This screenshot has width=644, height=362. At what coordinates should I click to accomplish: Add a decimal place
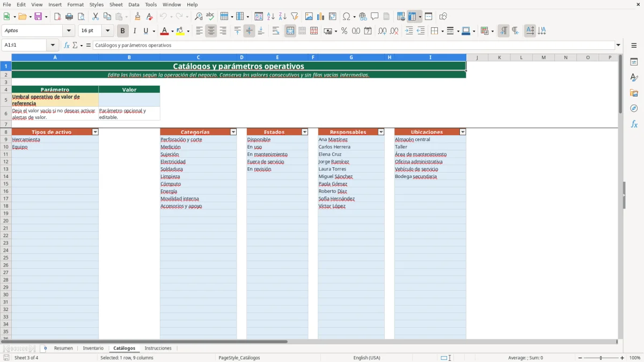[x=382, y=31]
